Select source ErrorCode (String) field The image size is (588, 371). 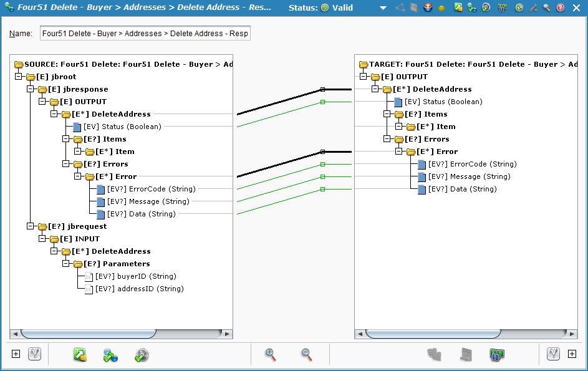coord(151,189)
